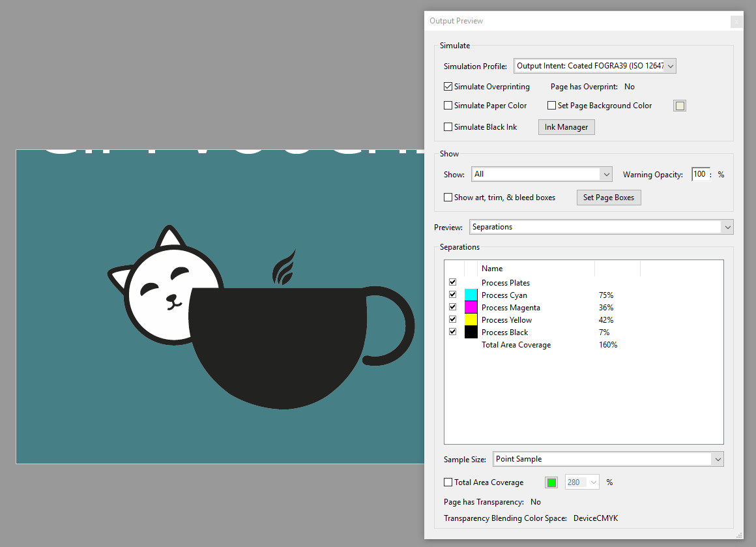Click the 75% cyan value
Viewport: 756px width, 547px height.
606,295
